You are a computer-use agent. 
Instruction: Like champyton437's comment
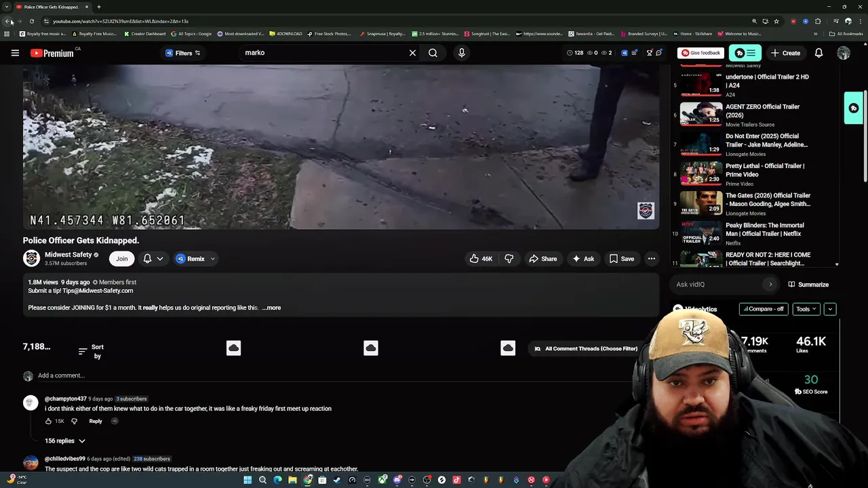(x=48, y=422)
